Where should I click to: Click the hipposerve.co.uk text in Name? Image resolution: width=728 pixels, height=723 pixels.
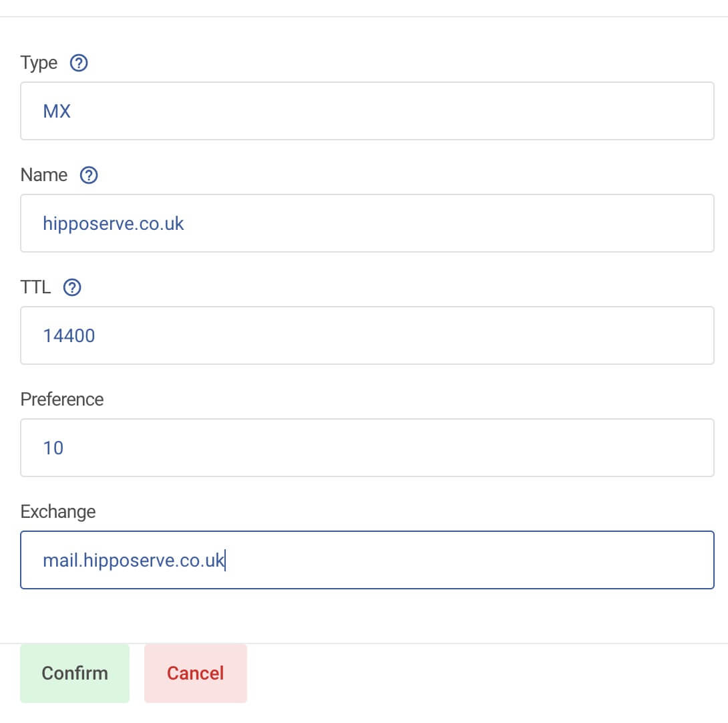114,223
